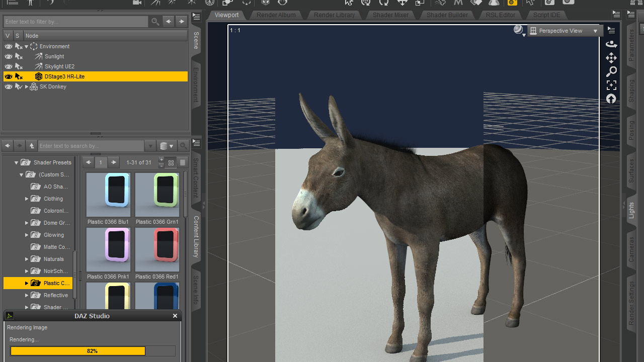Open the right-side pane options menu icon
644x362 pixels.
[631, 15]
